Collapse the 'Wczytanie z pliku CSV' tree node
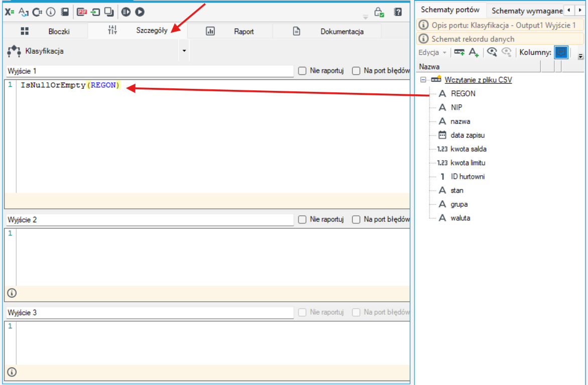Viewport: 588px width, 385px height. pyautogui.click(x=423, y=80)
